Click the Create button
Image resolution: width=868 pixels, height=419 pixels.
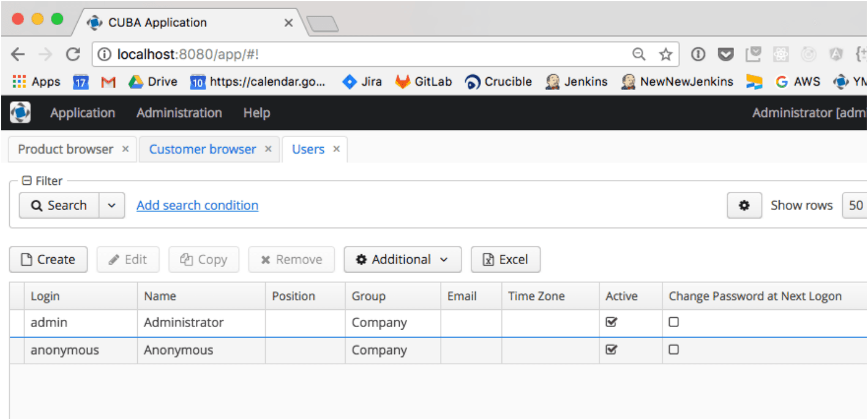pyautogui.click(x=48, y=260)
